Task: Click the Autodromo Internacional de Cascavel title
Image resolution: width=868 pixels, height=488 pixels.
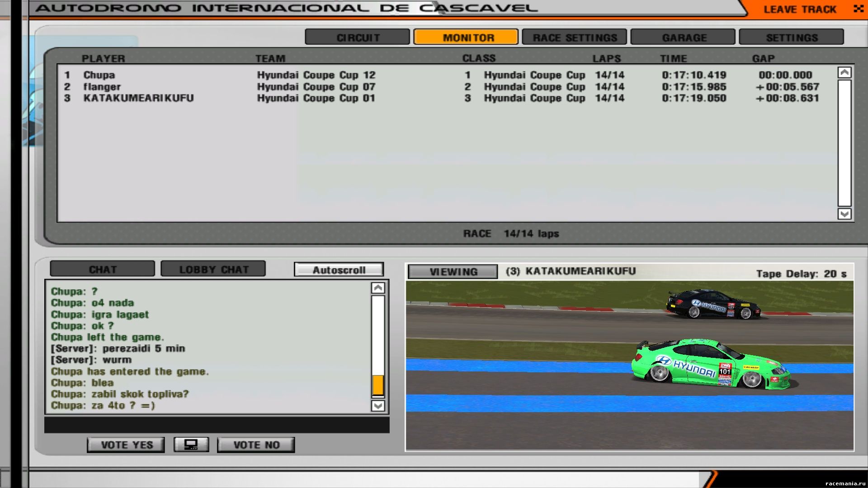Action: (x=287, y=8)
